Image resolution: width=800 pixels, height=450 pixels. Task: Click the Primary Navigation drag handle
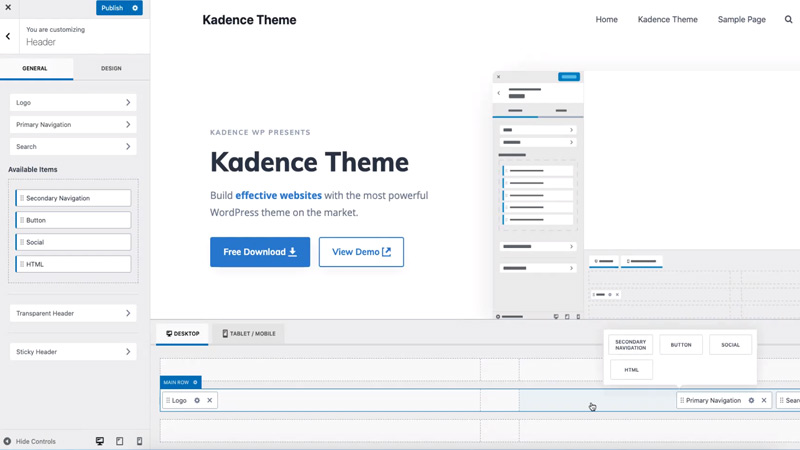tap(682, 401)
